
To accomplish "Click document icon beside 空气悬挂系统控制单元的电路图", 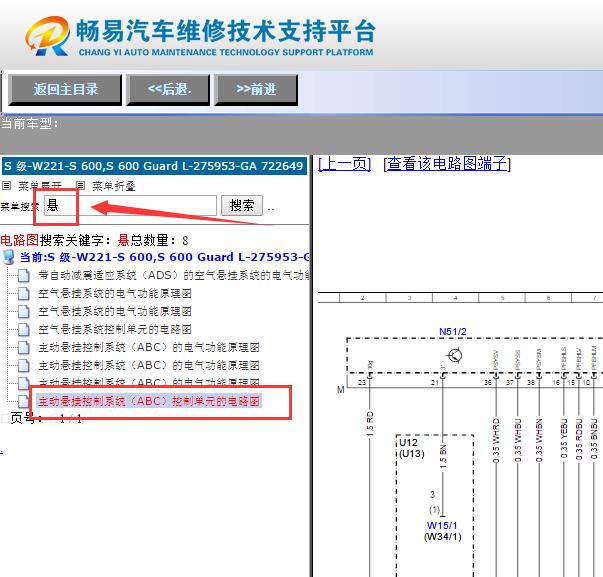I will (24, 329).
